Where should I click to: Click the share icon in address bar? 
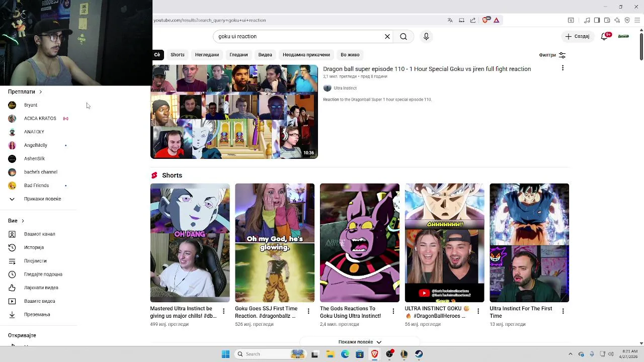(x=473, y=20)
